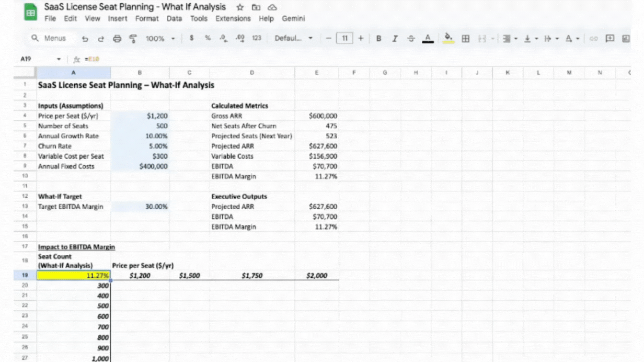Screen dimensions: 644x362
Task: Check the cloud save status icon
Action: [x=272, y=7]
